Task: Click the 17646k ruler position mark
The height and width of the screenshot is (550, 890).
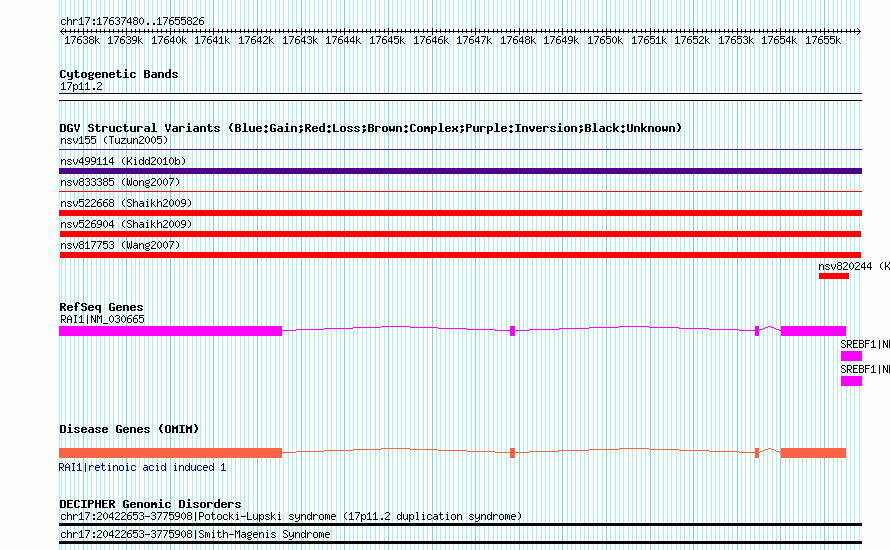Action: [x=431, y=40]
